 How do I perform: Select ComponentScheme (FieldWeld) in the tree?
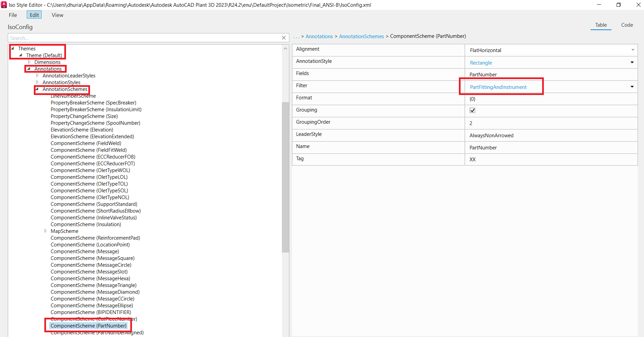[x=86, y=143]
